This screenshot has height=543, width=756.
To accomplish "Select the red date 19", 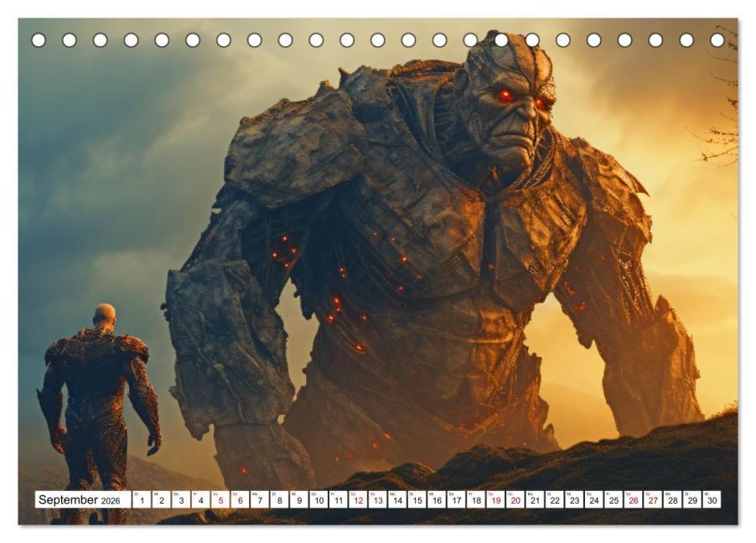I will point(495,499).
